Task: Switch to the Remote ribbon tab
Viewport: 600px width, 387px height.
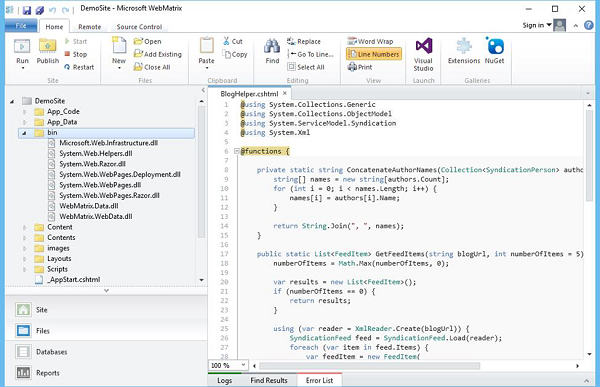Action: [90, 27]
